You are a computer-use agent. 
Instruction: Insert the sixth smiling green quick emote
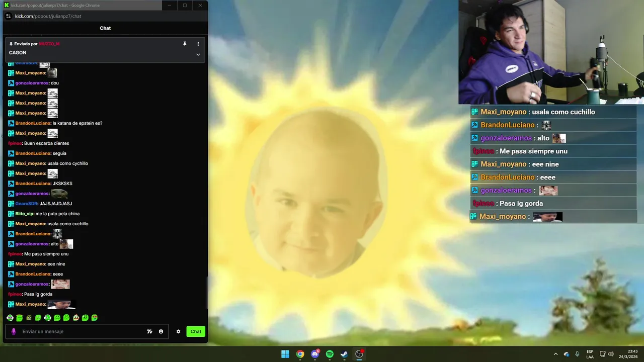[x=57, y=318]
